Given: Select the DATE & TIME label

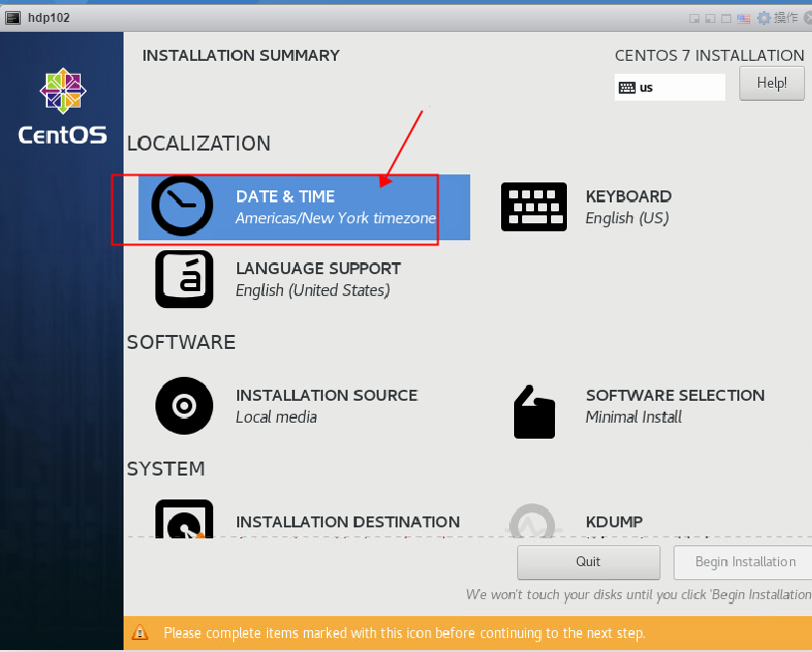Looking at the screenshot, I should coord(285,196).
